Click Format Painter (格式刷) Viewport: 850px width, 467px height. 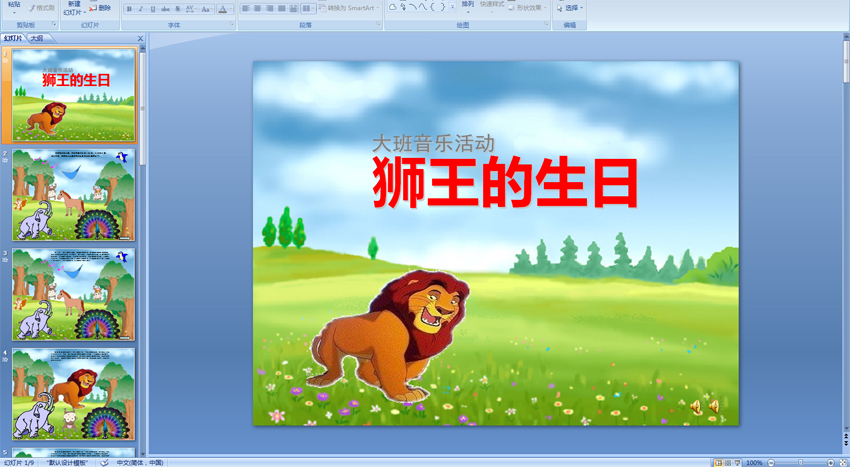click(x=41, y=8)
